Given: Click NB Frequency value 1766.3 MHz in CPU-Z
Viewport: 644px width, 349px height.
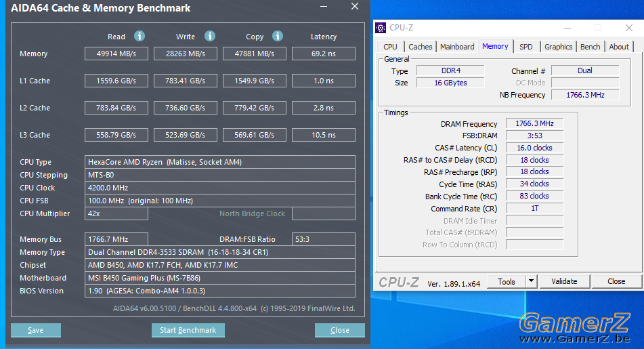Looking at the screenshot, I should click(585, 95).
